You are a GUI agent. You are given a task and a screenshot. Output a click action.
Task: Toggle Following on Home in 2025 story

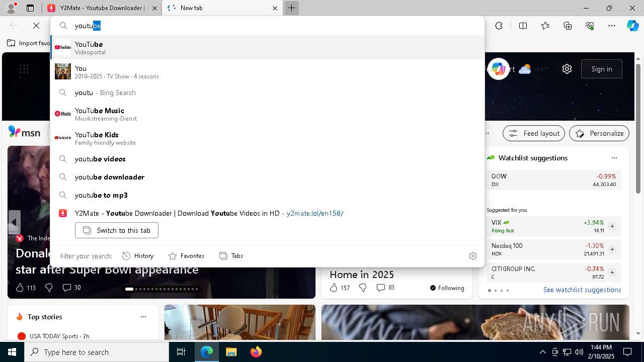[447, 288]
